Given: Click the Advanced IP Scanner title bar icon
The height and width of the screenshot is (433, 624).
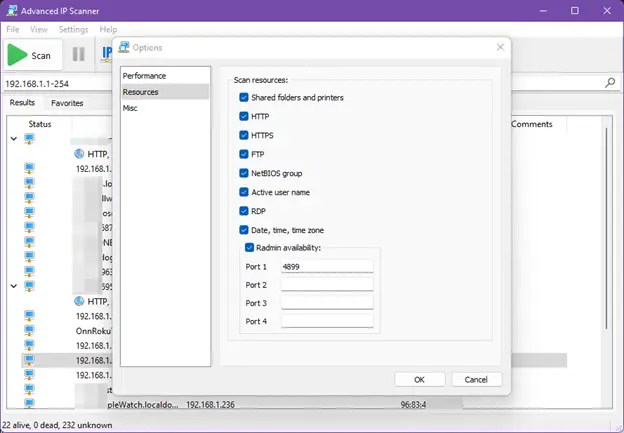Looking at the screenshot, I should tap(12, 11).
